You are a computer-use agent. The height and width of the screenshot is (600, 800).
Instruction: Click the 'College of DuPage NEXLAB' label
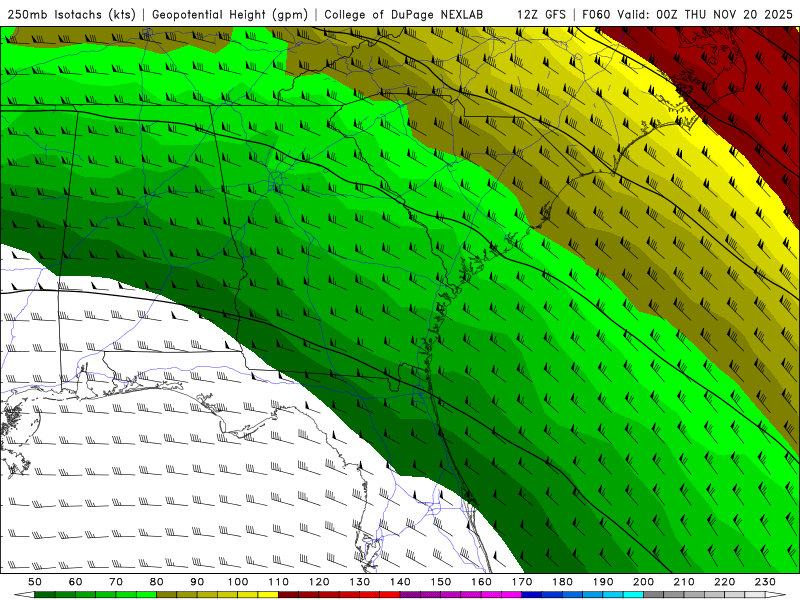tap(404, 14)
